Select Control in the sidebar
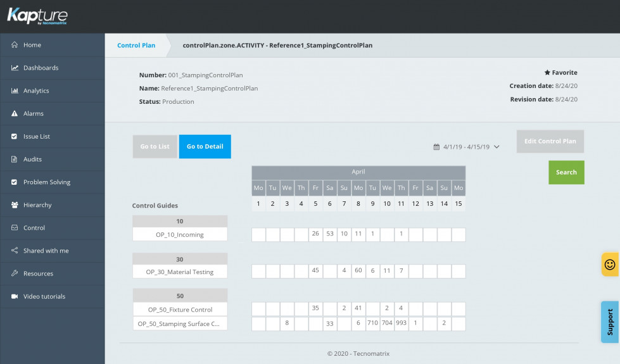Screen dimensions: 620x364 53,228
